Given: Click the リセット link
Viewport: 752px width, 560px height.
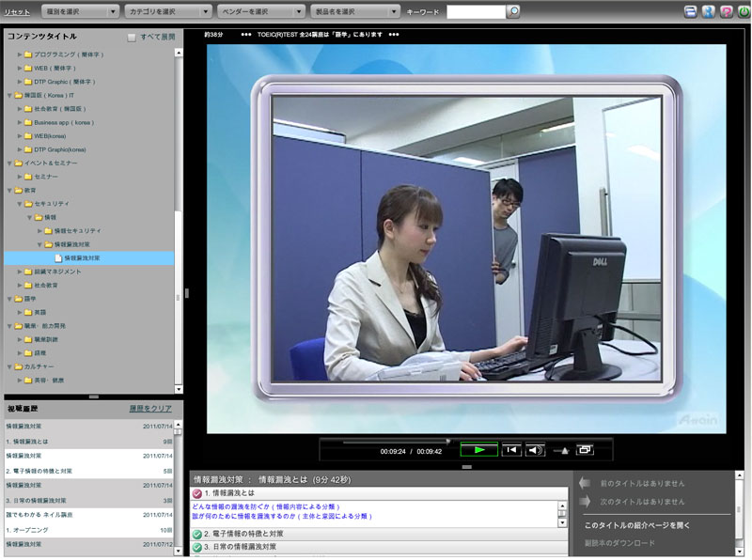Looking at the screenshot, I should click(17, 11).
